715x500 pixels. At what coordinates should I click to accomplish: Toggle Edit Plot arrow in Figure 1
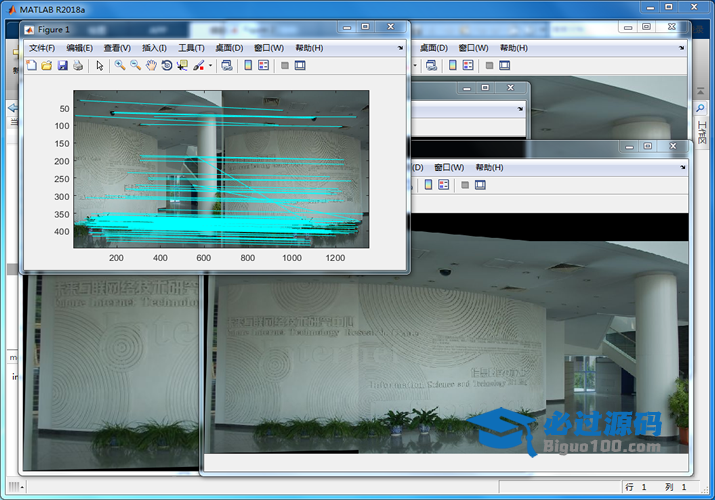point(99,66)
